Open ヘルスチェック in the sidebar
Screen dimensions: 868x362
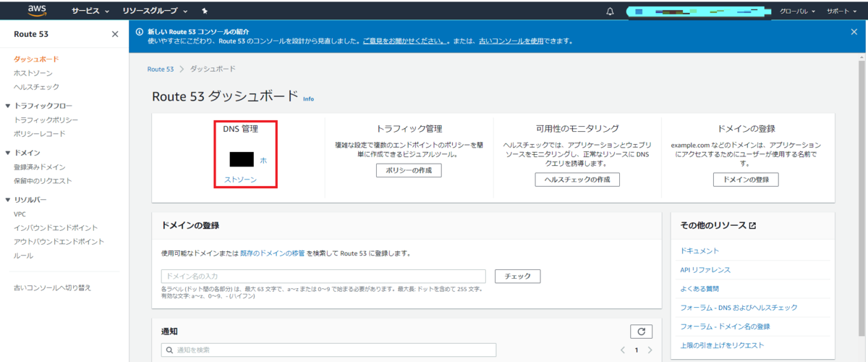point(37,87)
